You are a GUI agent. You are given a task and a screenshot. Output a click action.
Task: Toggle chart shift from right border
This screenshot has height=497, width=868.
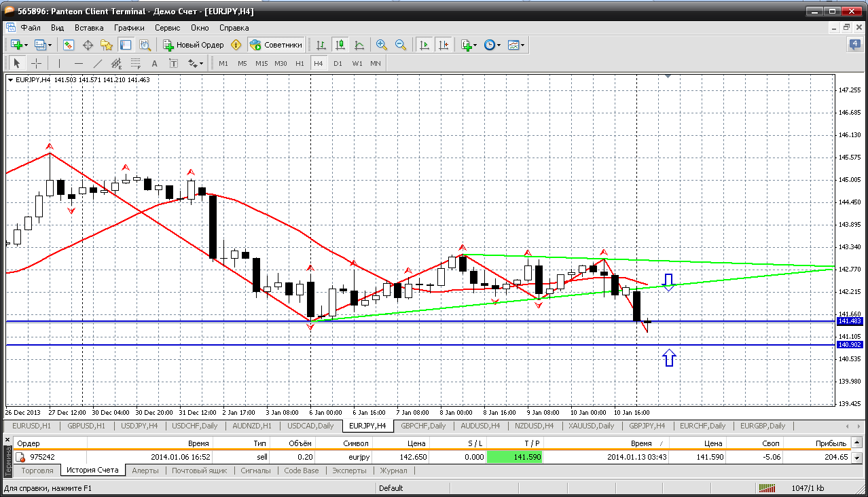(444, 45)
